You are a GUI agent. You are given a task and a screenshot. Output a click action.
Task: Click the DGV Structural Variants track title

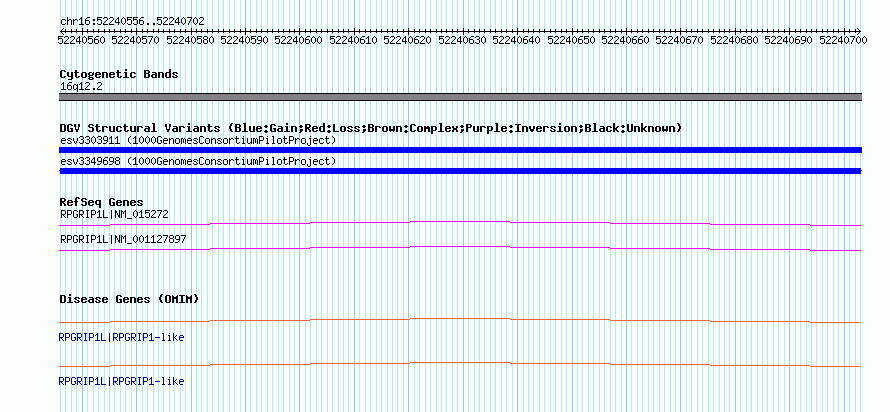coord(370,128)
